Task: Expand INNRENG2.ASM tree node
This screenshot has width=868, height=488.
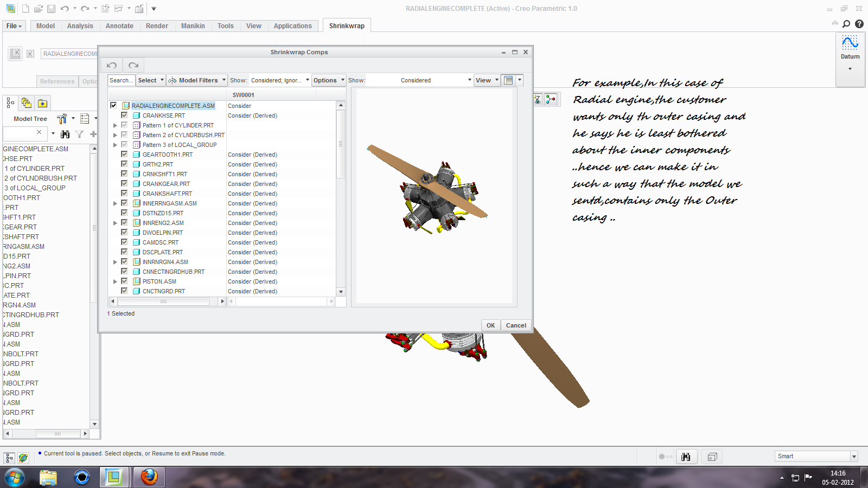Action: tap(115, 223)
